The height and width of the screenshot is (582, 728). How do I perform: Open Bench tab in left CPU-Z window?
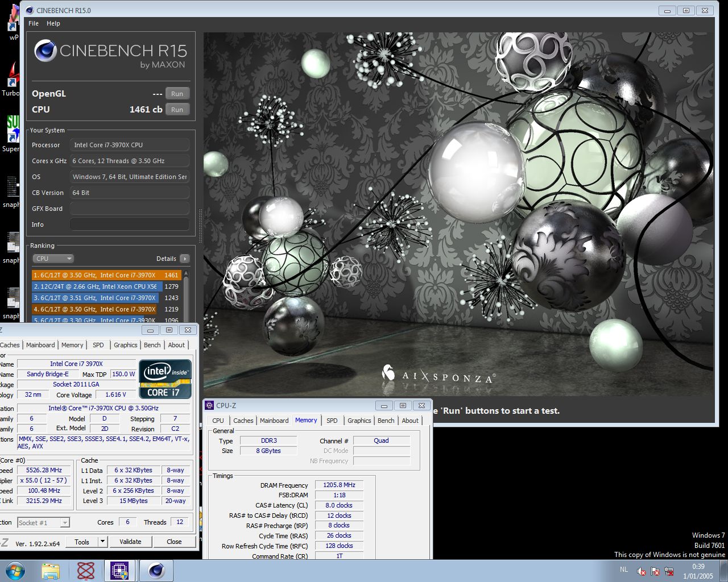(x=152, y=345)
